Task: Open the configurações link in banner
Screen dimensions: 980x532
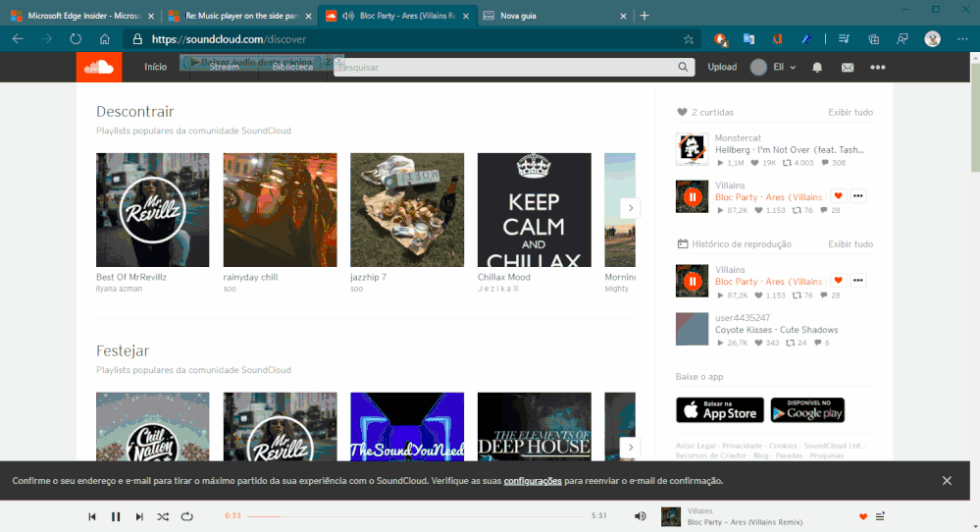Action: click(x=533, y=481)
